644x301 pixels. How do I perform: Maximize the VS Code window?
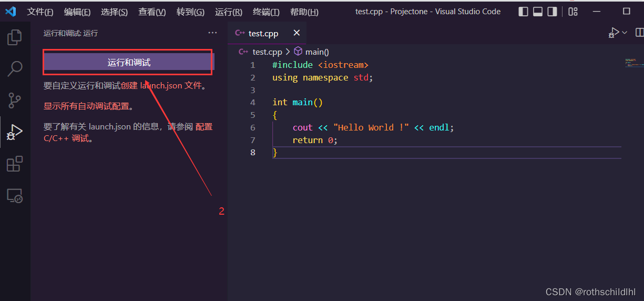626,12
